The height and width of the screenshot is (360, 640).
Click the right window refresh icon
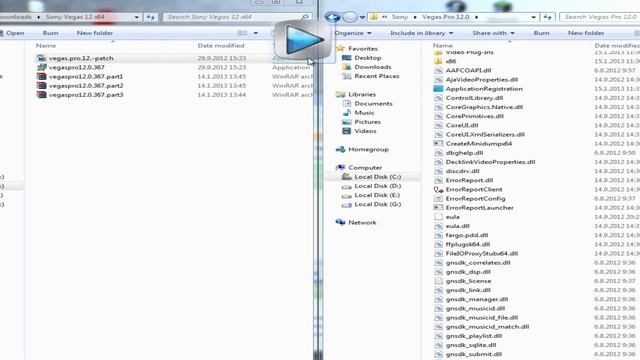click(x=547, y=17)
